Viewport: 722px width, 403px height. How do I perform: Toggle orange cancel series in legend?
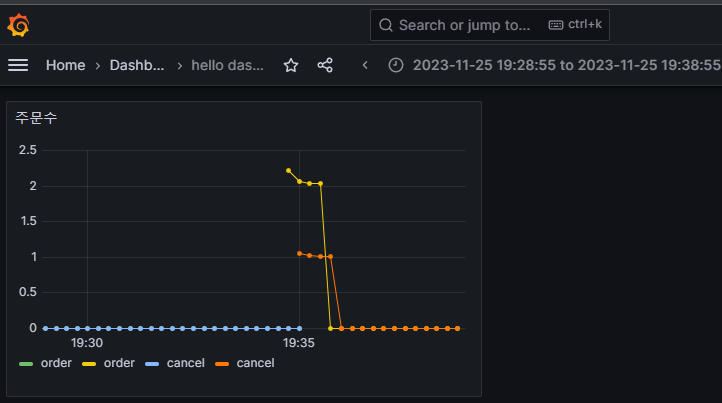[x=256, y=363]
